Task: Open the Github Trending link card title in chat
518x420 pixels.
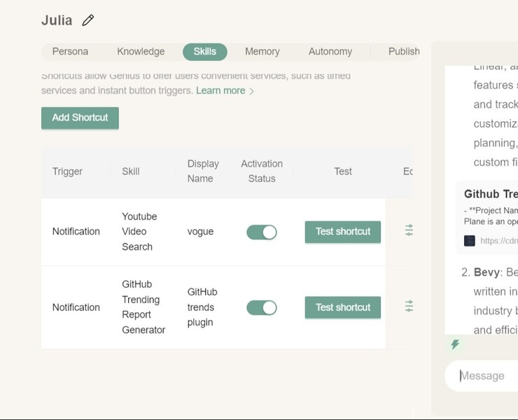Action: [x=491, y=194]
